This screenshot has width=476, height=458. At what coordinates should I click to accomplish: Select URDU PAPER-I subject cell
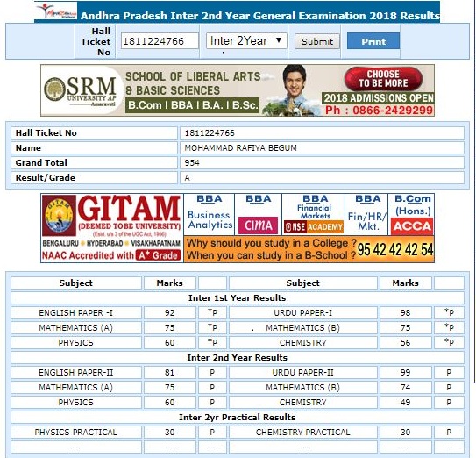(x=303, y=312)
